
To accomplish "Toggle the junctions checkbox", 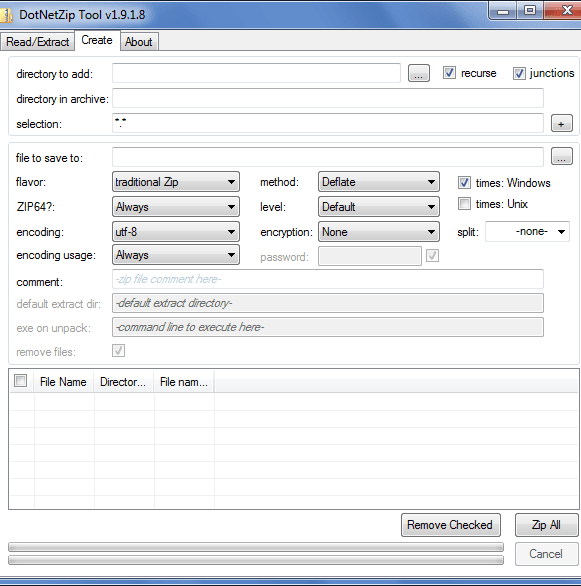I will click(519, 73).
